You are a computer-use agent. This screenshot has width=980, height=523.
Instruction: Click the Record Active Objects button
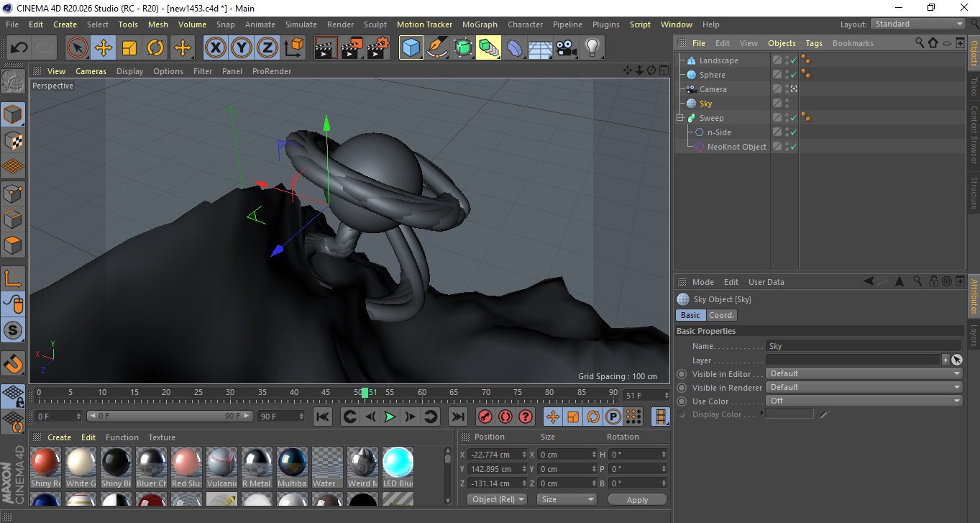[485, 417]
